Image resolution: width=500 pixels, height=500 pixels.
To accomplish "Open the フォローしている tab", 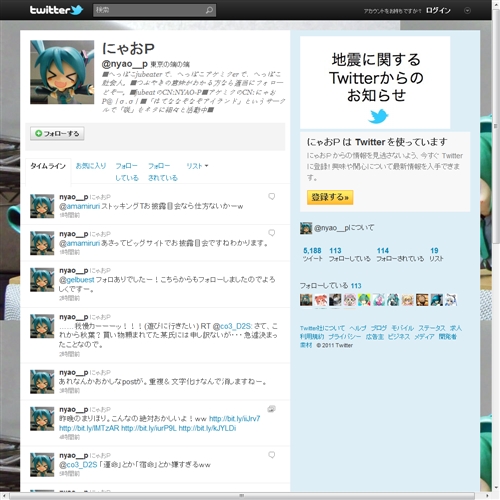I will 127,171.
